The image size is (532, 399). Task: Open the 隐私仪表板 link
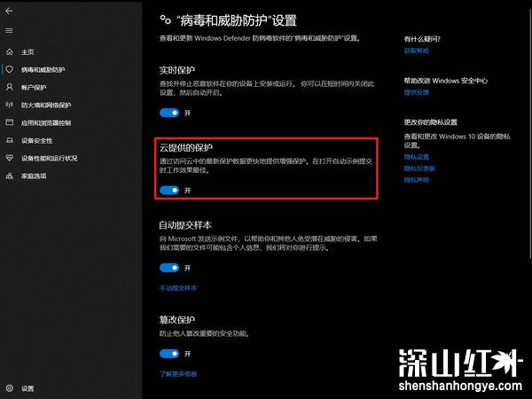click(419, 168)
